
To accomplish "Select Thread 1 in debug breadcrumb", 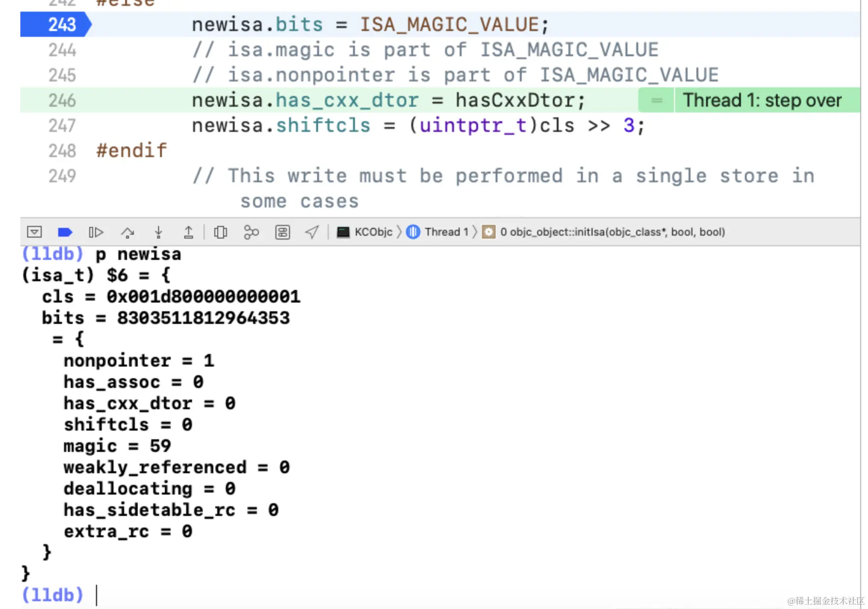I will click(437, 232).
